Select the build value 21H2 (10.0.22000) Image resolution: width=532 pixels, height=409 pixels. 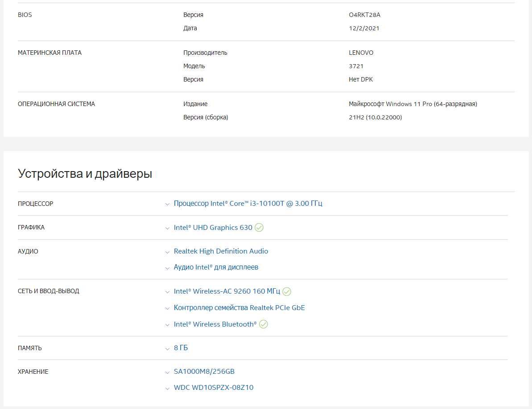pos(375,117)
